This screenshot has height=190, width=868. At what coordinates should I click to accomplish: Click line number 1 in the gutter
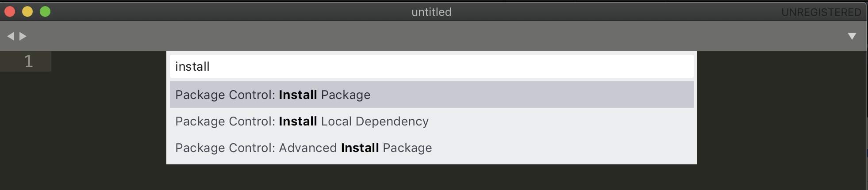(x=28, y=61)
